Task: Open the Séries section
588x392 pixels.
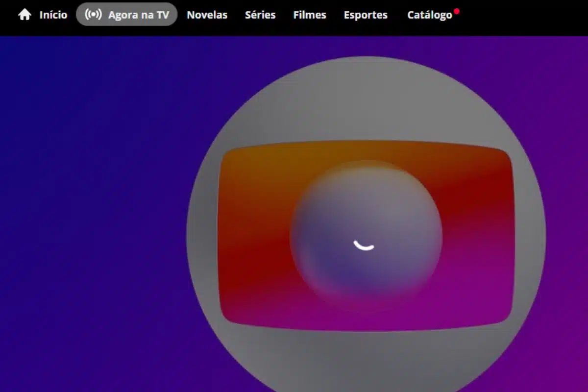Action: point(260,15)
